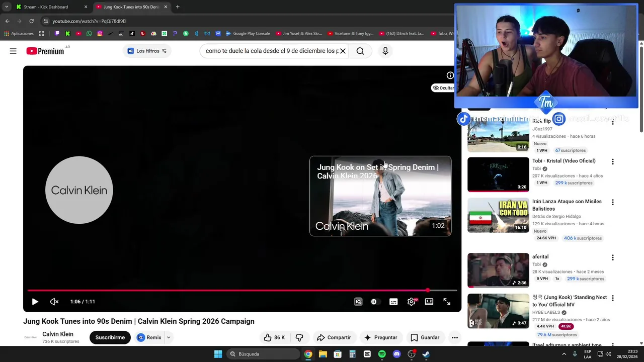
Task: Open options menu for aferital video
Action: [612, 257]
